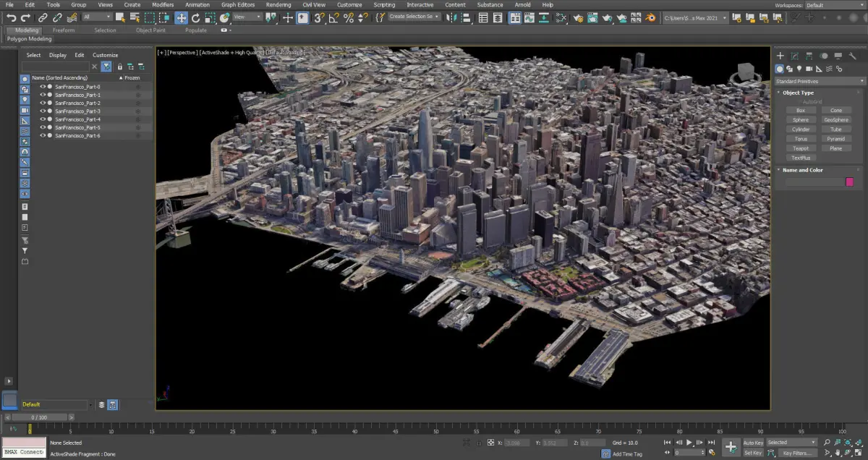Screen dimensions: 868x460
Task: Toggle the Auto Key mode
Action: coord(753,443)
